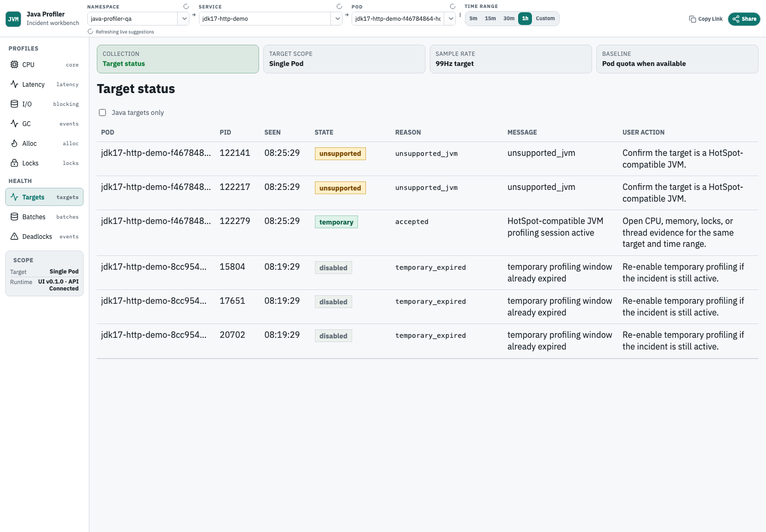Select the Targets health menu item
The height and width of the screenshot is (532, 766).
tap(44, 197)
